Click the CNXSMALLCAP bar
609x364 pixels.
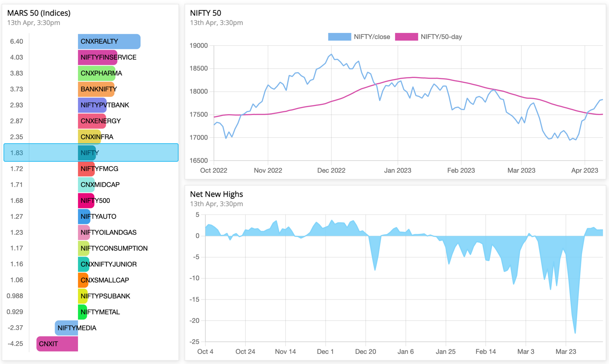(x=83, y=280)
